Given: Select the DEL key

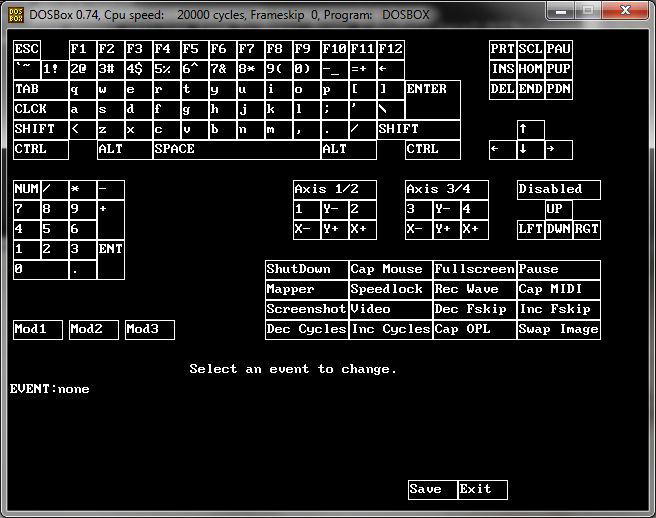Looking at the screenshot, I should 503,90.
